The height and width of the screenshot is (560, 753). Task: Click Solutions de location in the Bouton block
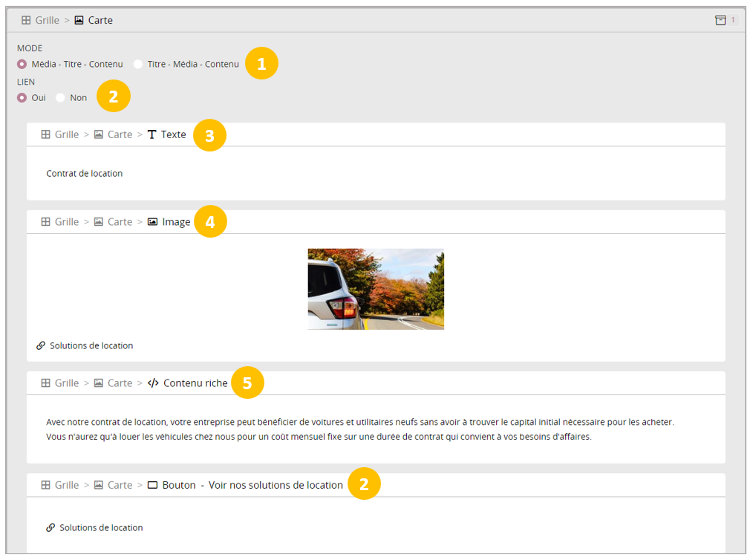[x=101, y=527]
